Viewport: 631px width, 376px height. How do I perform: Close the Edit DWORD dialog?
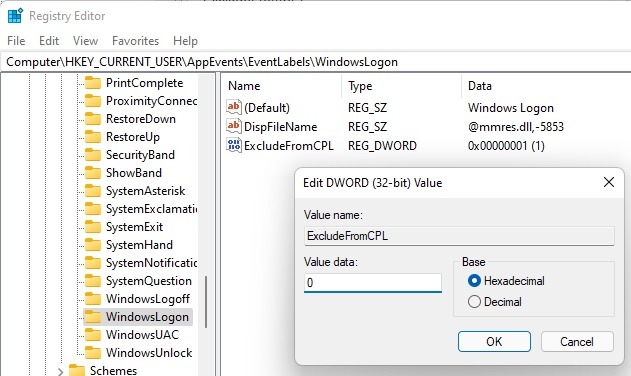(609, 182)
